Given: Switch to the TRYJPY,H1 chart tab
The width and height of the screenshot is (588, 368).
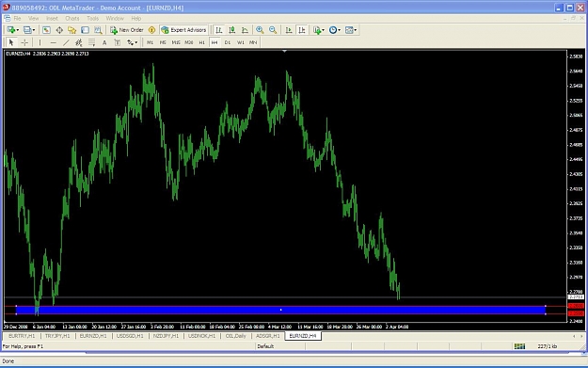Looking at the screenshot, I should 57,336.
